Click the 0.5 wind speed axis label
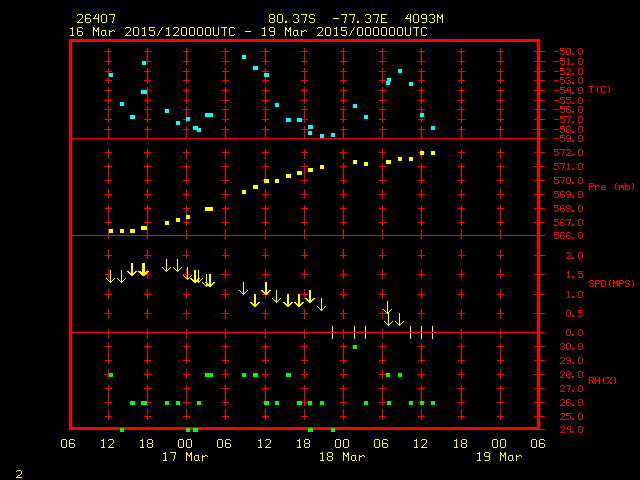The height and width of the screenshot is (480, 640). [575, 314]
